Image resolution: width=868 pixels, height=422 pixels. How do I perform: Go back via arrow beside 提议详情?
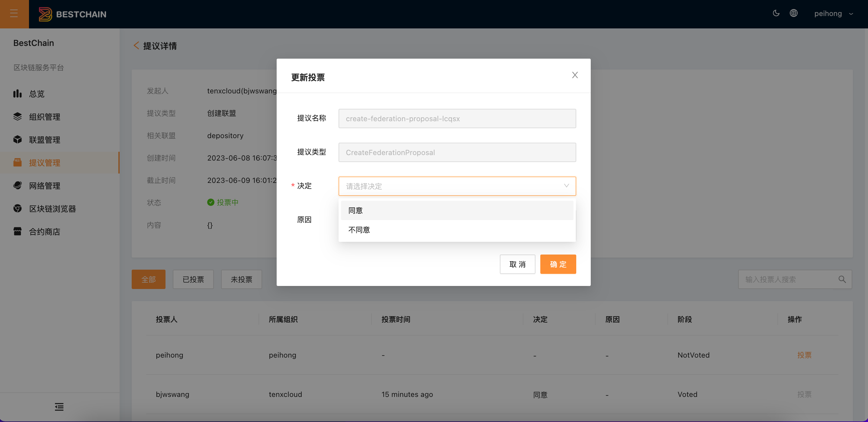136,46
